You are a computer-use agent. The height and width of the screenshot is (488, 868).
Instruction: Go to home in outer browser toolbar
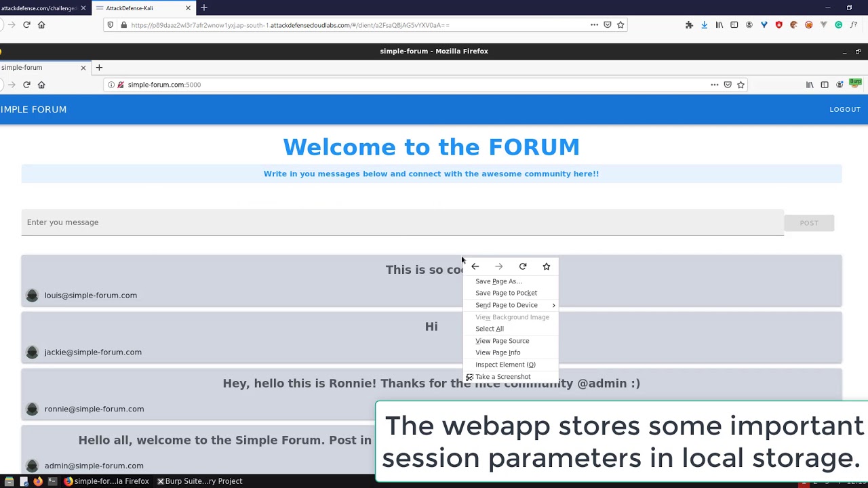tap(41, 25)
